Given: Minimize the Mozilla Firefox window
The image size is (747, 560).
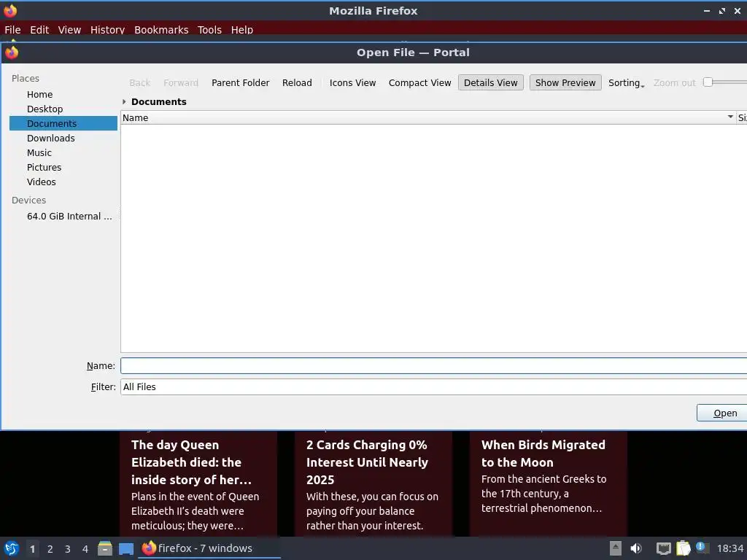Looking at the screenshot, I should coord(707,10).
